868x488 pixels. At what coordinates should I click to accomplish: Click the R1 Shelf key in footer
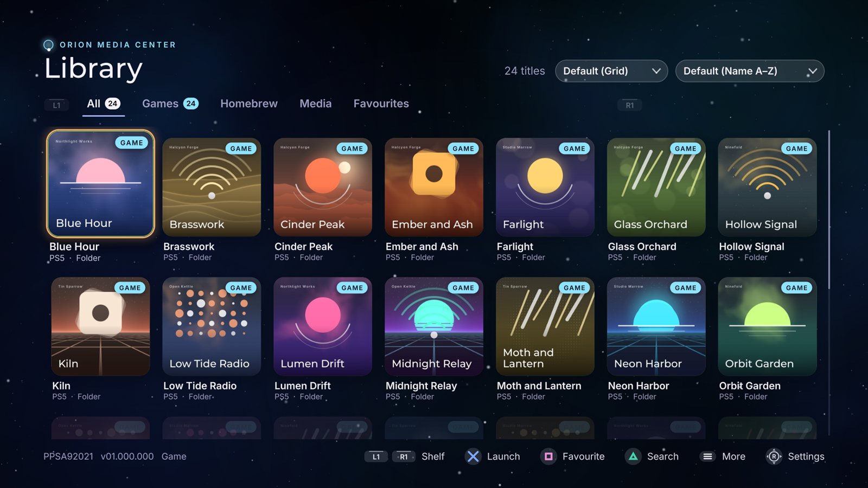(x=404, y=457)
